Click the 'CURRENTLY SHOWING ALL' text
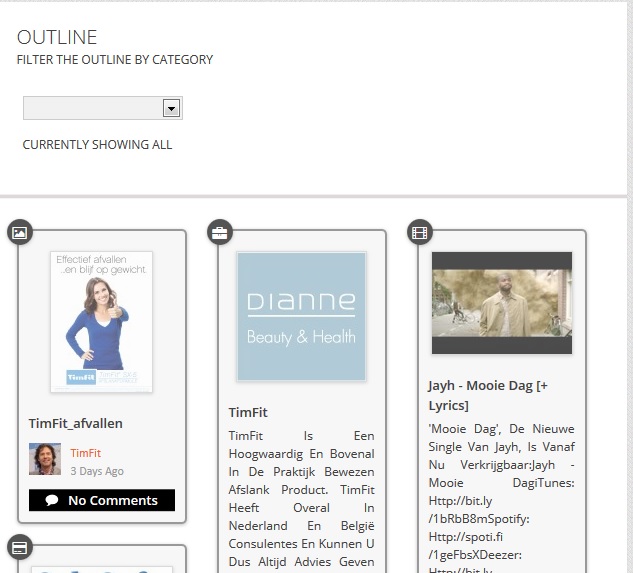The image size is (633, 573). pyautogui.click(x=97, y=145)
